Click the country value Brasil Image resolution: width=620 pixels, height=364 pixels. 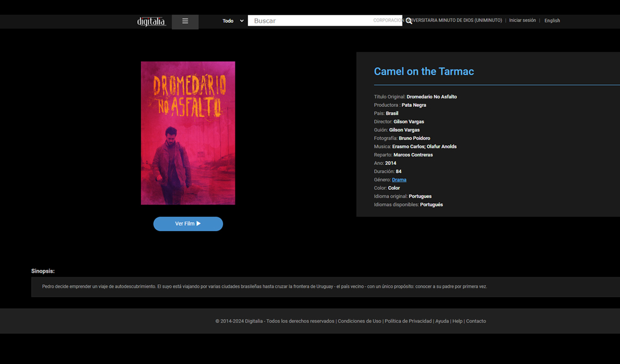pyautogui.click(x=392, y=114)
